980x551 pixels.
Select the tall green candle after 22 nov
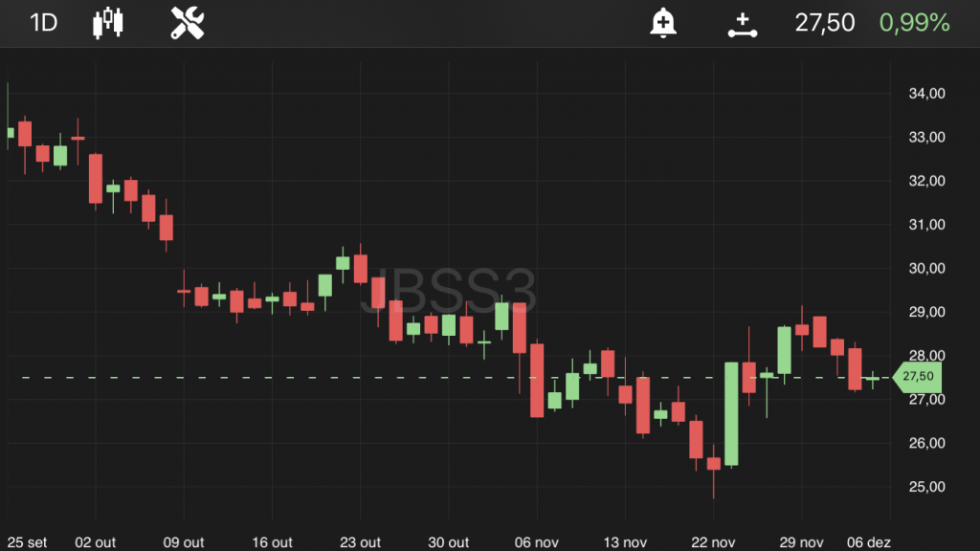click(731, 413)
